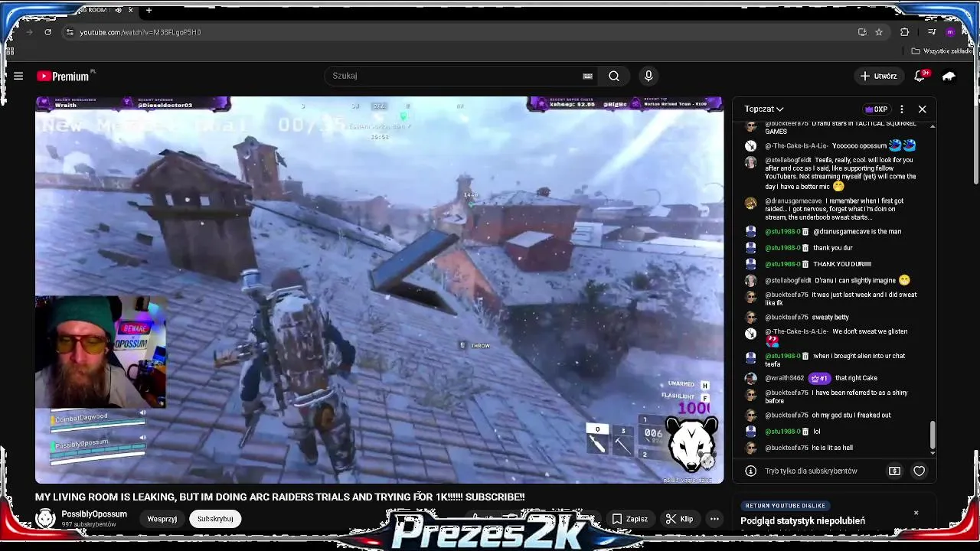Send a heart reaction in chat
Image resolution: width=980 pixels, height=551 pixels.
point(919,471)
